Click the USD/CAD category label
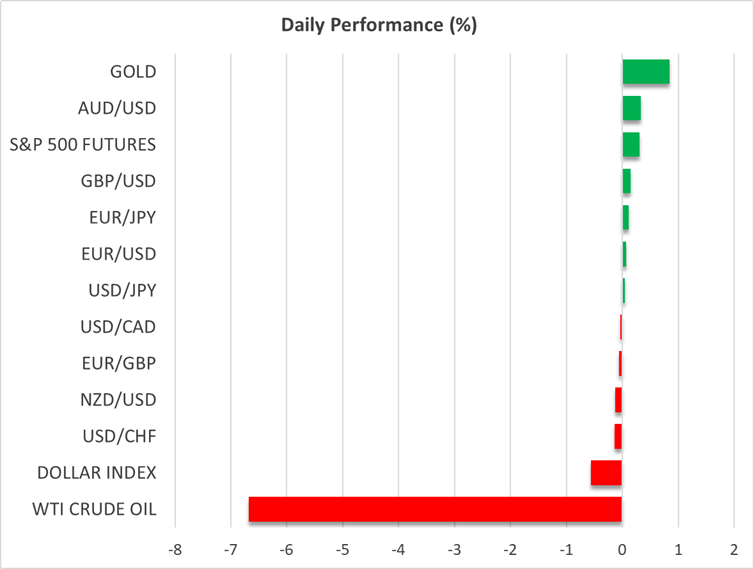754x569 pixels. pos(118,327)
